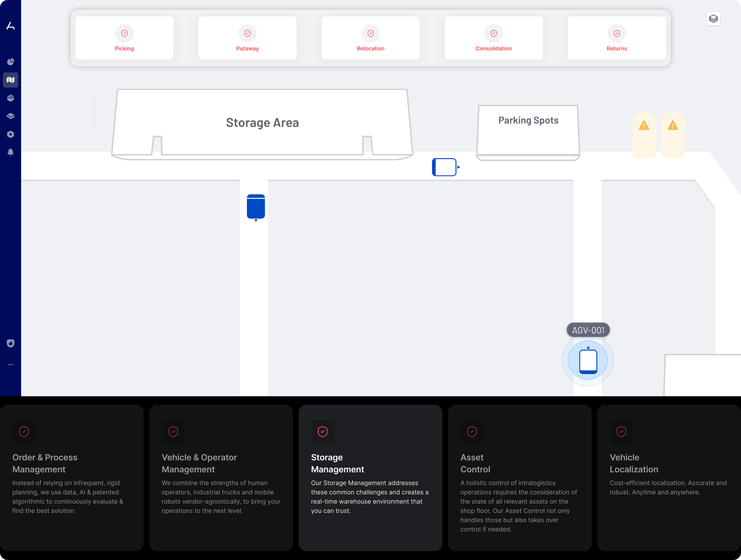The height and width of the screenshot is (560, 741).
Task: Open notifications bell in sidebar
Action: point(10,152)
